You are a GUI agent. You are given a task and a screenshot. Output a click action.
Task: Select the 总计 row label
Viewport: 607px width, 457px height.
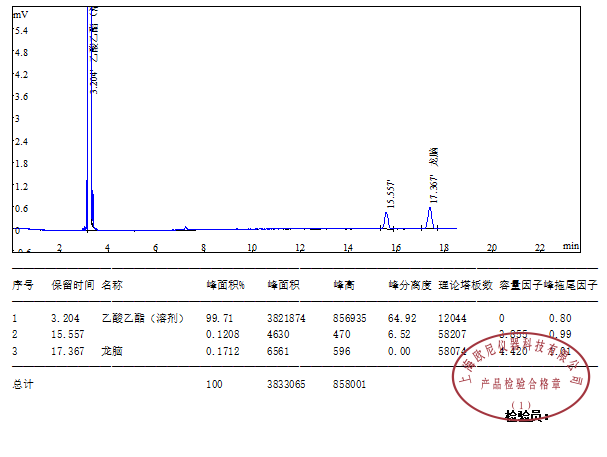coord(22,383)
